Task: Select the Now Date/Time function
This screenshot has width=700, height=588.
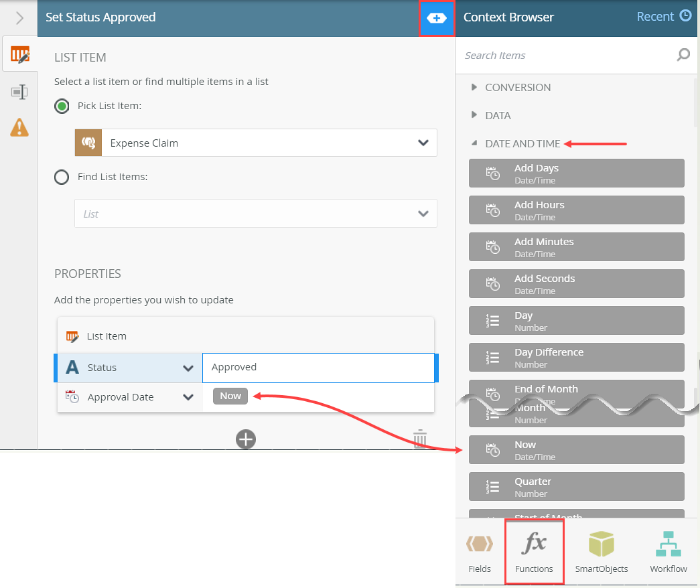Action: [x=576, y=449]
